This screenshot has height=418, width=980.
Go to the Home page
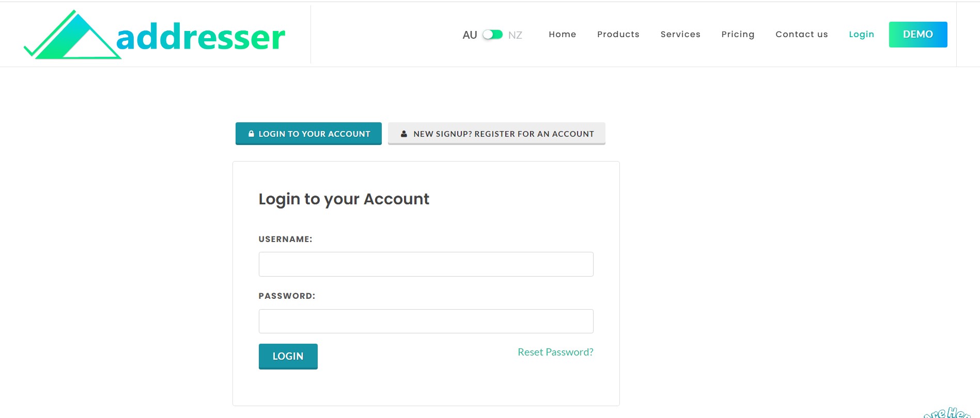[562, 35]
